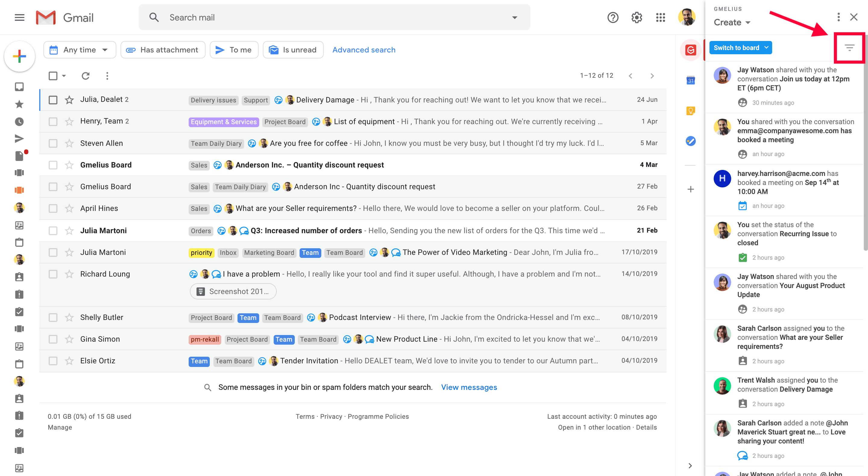
Task: Open Gmail settings gear icon
Action: tap(637, 17)
